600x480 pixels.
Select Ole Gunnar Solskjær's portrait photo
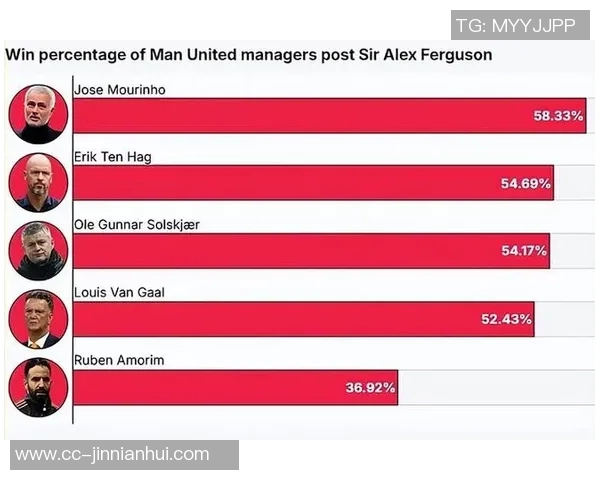point(38,250)
